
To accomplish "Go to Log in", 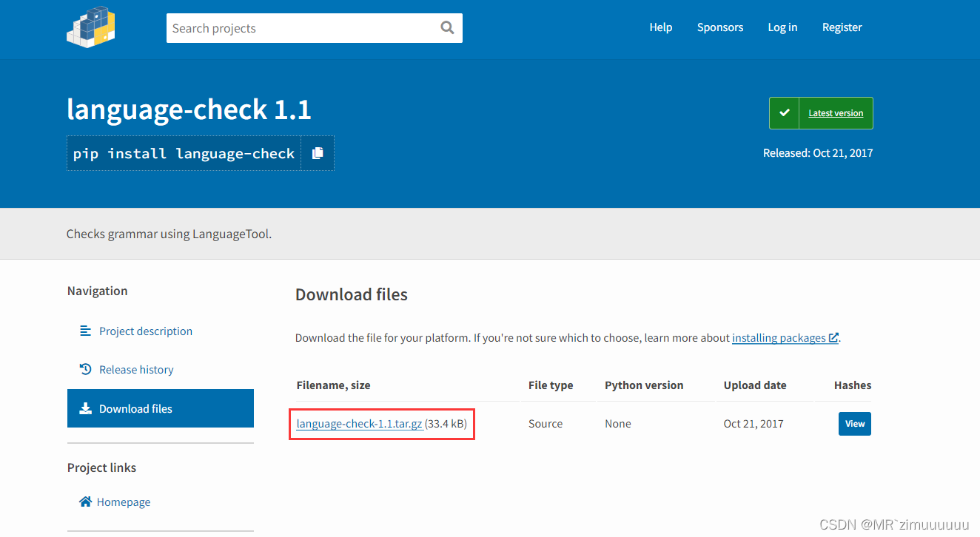I will coord(782,27).
